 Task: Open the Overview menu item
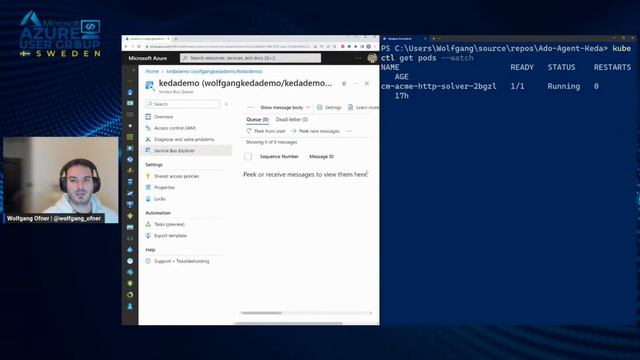163,117
